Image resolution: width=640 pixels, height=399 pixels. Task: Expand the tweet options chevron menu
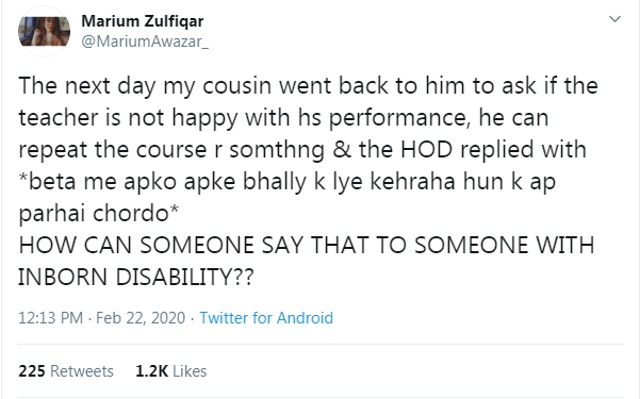tap(615, 19)
